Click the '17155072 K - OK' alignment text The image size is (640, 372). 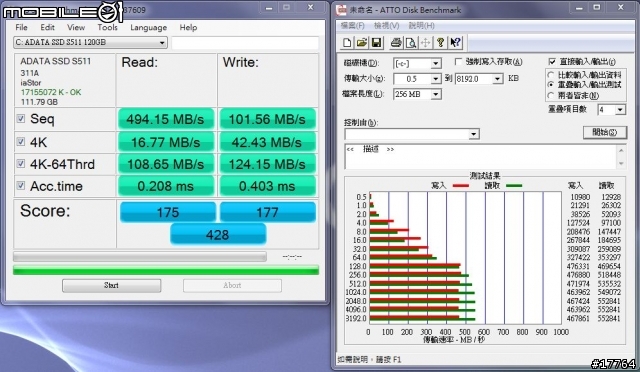(x=51, y=92)
